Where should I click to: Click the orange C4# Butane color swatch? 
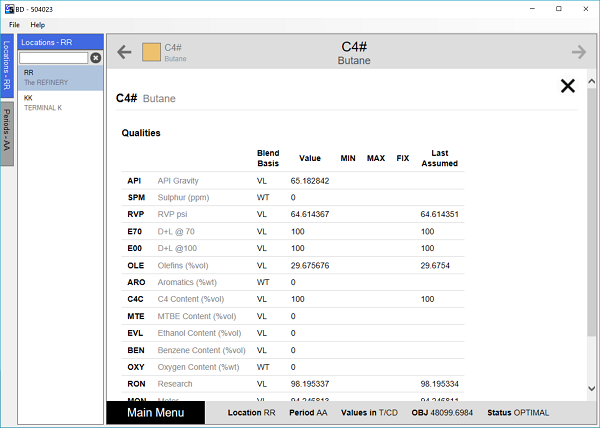(151, 52)
